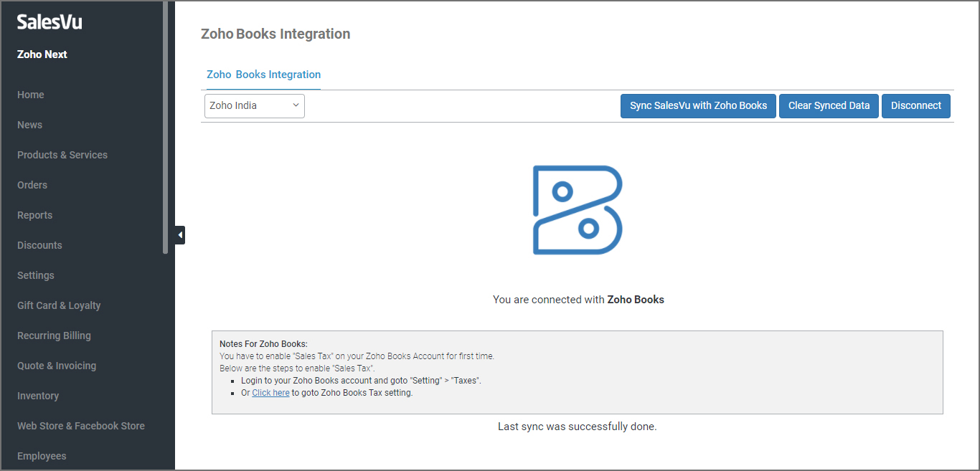Navigate to Orders

32,185
